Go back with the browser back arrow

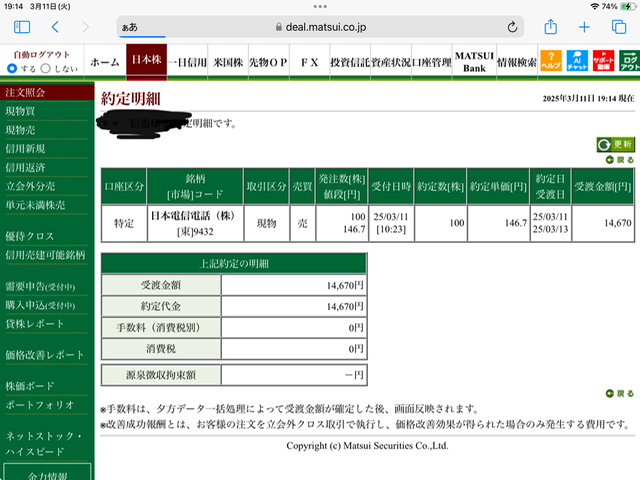point(55,27)
